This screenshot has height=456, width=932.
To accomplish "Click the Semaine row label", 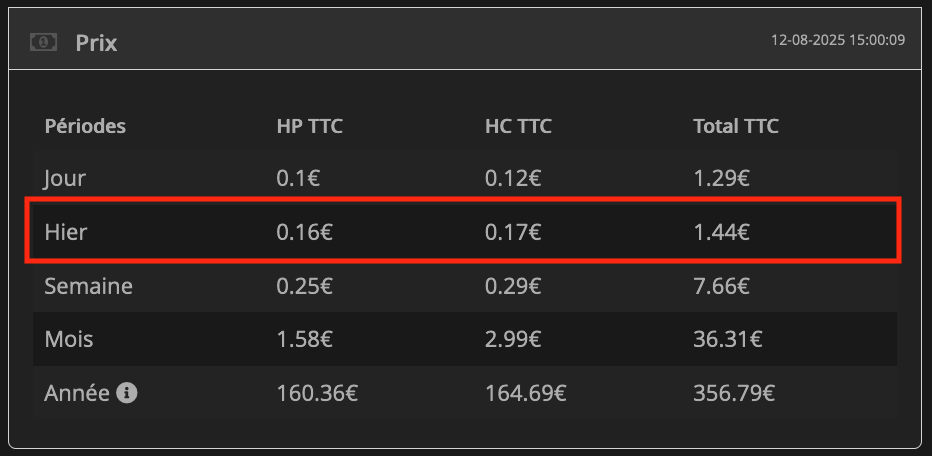I will [88, 286].
